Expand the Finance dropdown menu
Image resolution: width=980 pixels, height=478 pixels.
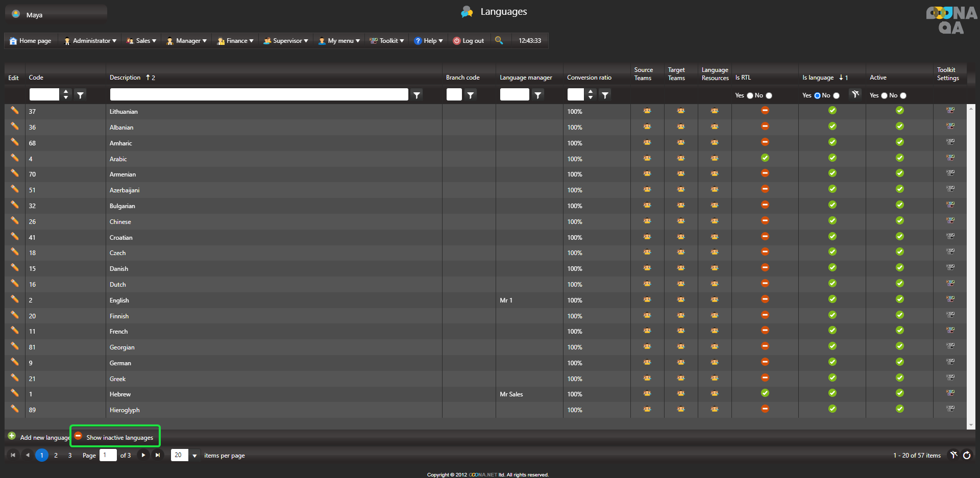click(x=235, y=41)
